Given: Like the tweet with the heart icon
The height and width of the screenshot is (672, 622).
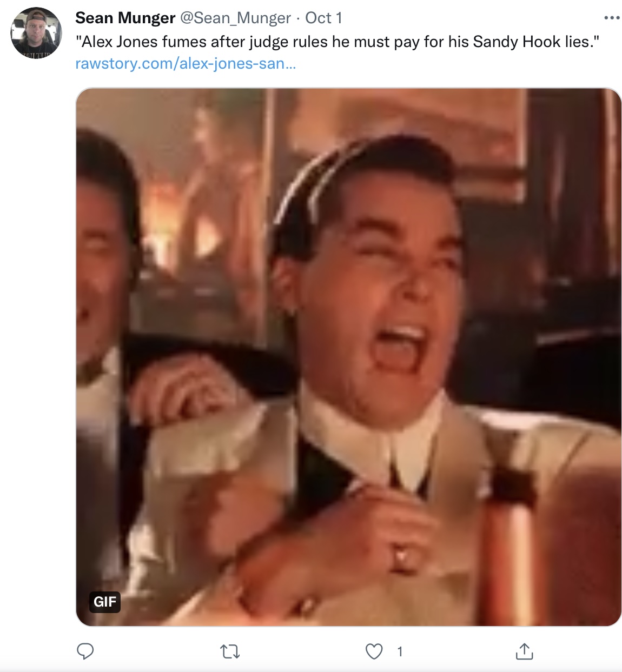Looking at the screenshot, I should coord(374,651).
